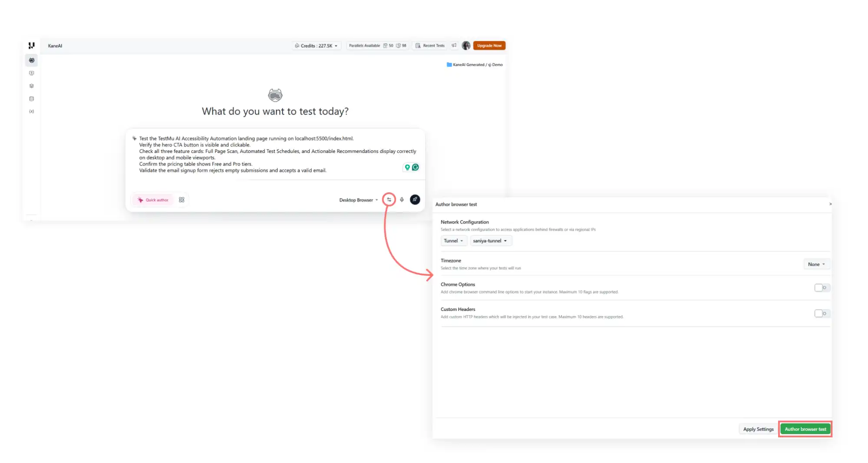Click the TestMu logo in the sidebar
Screen dimensions: 868x463
[x=31, y=46]
